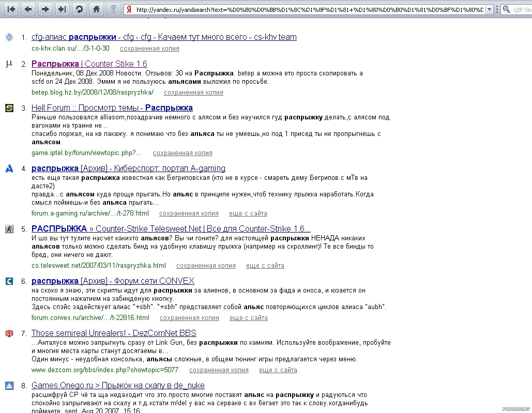Click the red Yandex icon in address bar
This screenshot has width=532, height=413.
coord(129,9)
